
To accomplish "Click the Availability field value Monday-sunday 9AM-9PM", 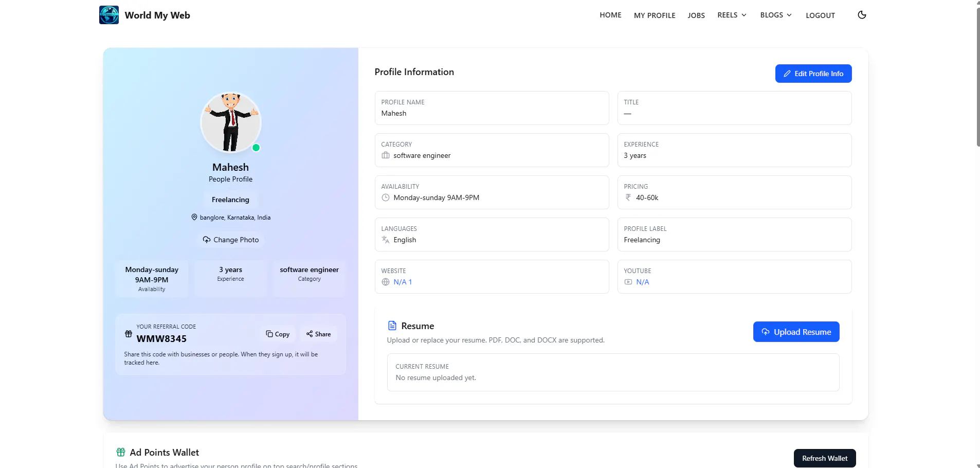I will click(x=436, y=197).
